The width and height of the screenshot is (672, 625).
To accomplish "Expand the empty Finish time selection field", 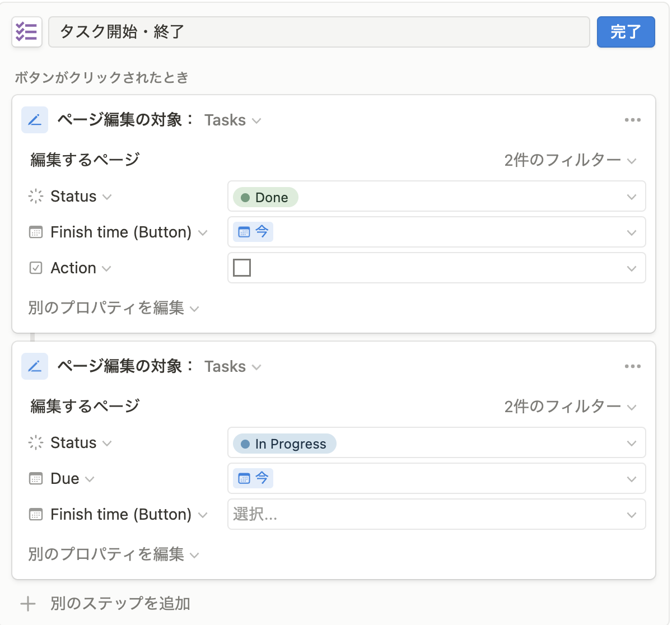I will [x=436, y=514].
